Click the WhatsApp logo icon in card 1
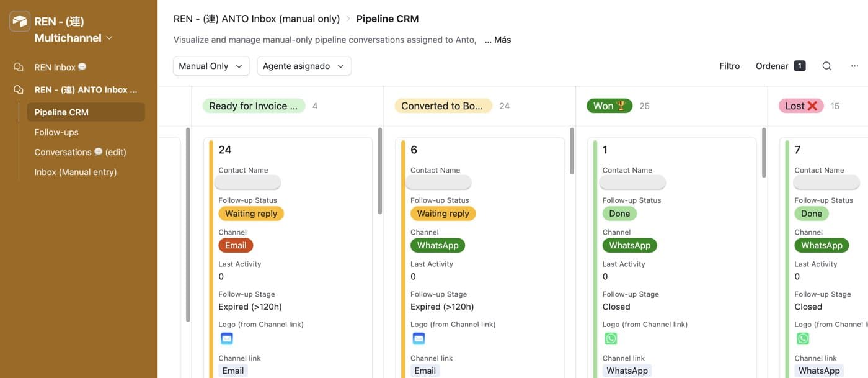Screen dimensions: 868x378 click(x=611, y=338)
